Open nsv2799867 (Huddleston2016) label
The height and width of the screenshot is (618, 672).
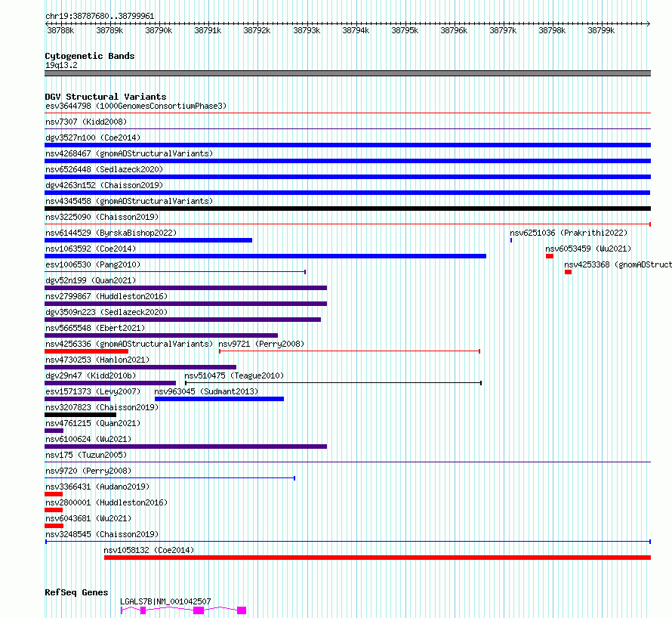106,296
